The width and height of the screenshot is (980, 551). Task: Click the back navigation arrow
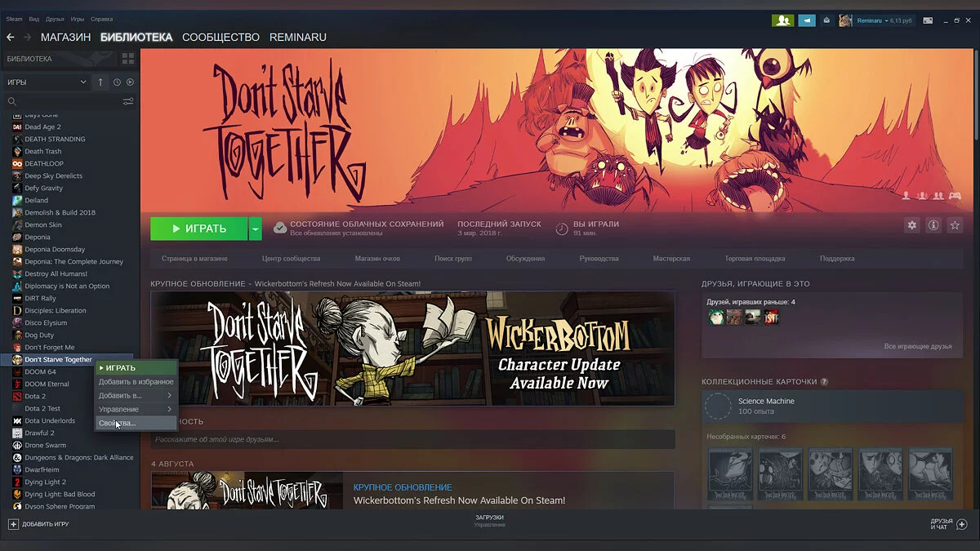11,37
